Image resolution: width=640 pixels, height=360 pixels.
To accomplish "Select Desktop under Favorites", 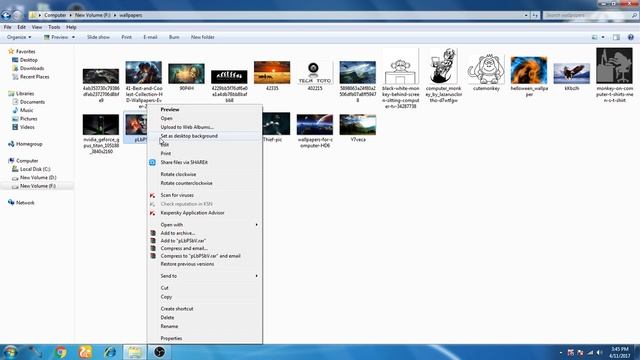I will point(28,60).
